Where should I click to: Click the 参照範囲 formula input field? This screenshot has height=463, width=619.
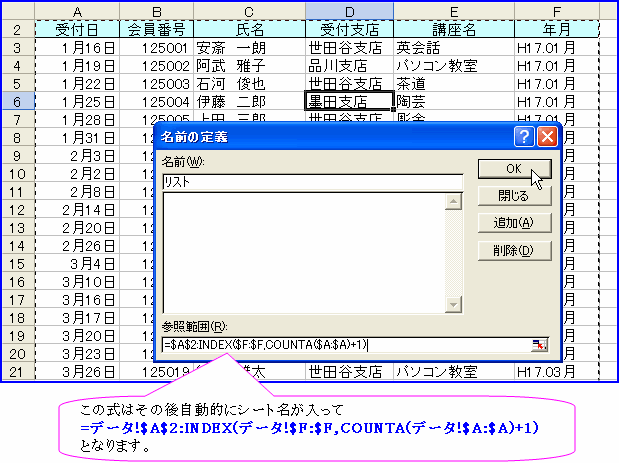click(x=346, y=345)
